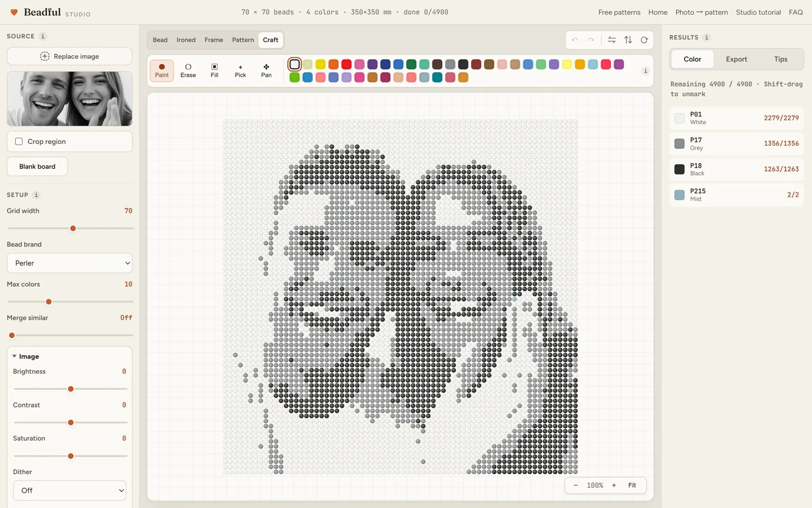The height and width of the screenshot is (508, 812).
Task: Click the Blank board button
Action: tap(37, 167)
